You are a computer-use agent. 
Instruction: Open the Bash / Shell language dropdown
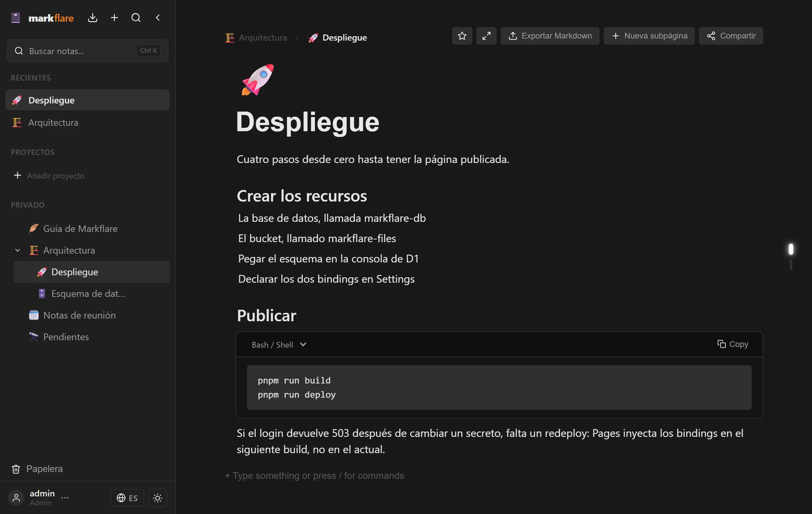point(279,345)
